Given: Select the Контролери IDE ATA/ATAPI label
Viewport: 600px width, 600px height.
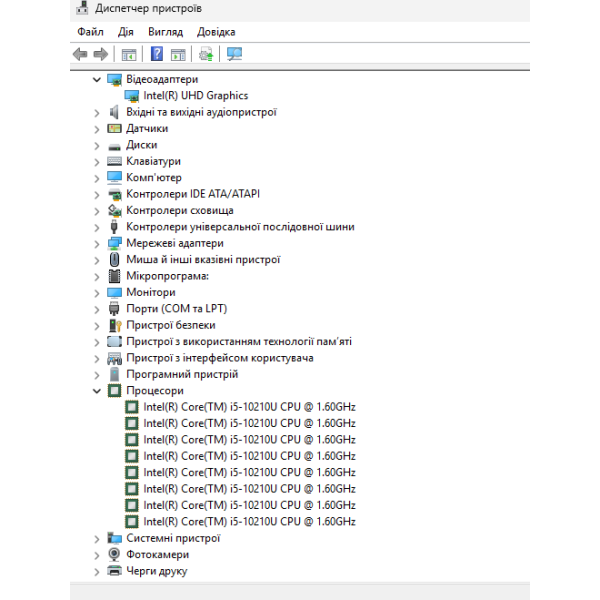Looking at the screenshot, I should click(x=193, y=194).
